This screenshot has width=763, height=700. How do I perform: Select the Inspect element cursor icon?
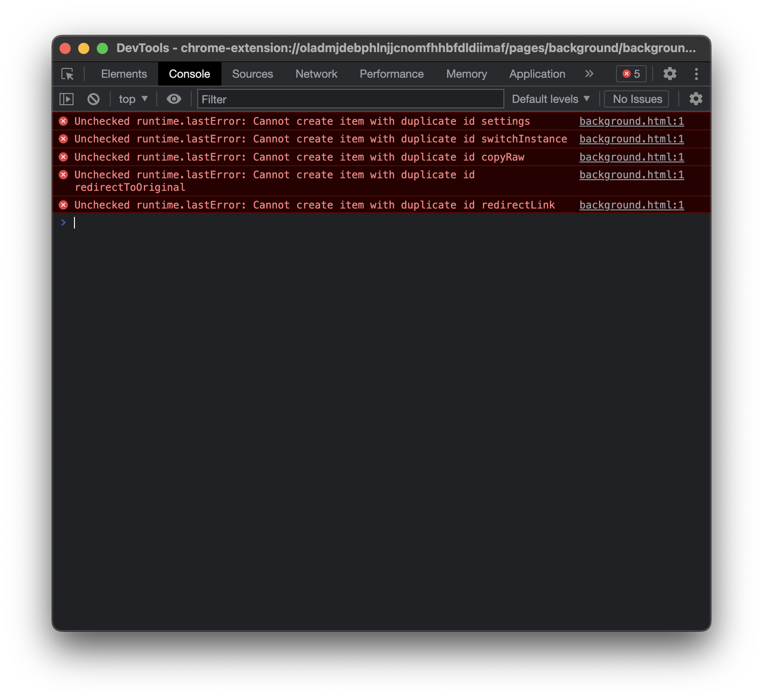tap(67, 74)
